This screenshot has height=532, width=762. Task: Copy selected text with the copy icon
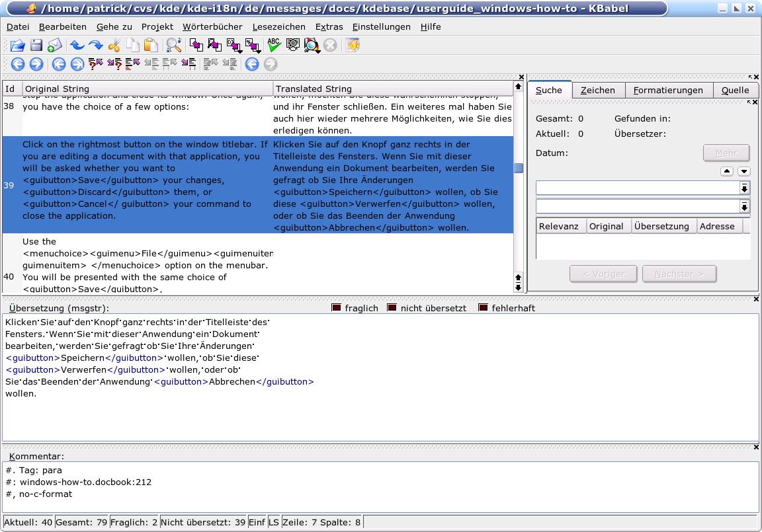tap(133, 46)
